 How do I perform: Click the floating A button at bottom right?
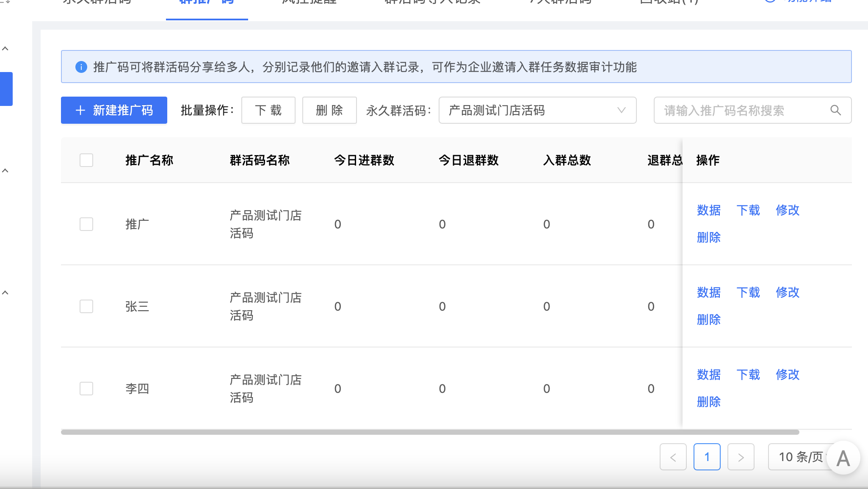point(843,458)
